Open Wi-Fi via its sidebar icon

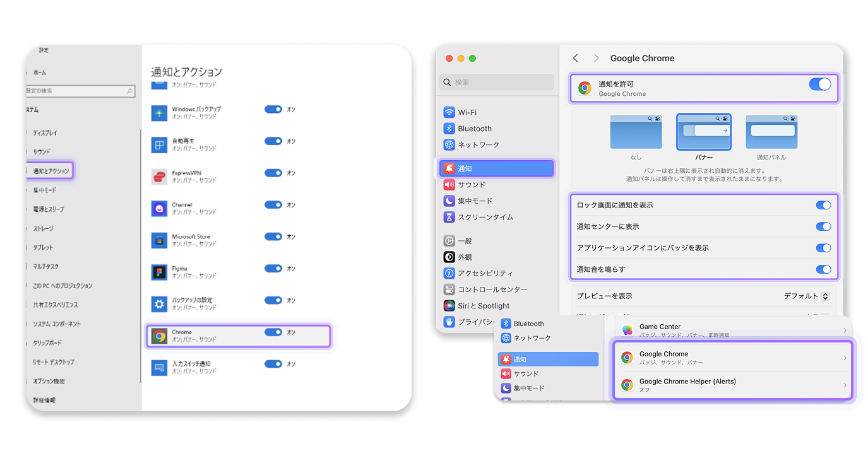tap(449, 112)
